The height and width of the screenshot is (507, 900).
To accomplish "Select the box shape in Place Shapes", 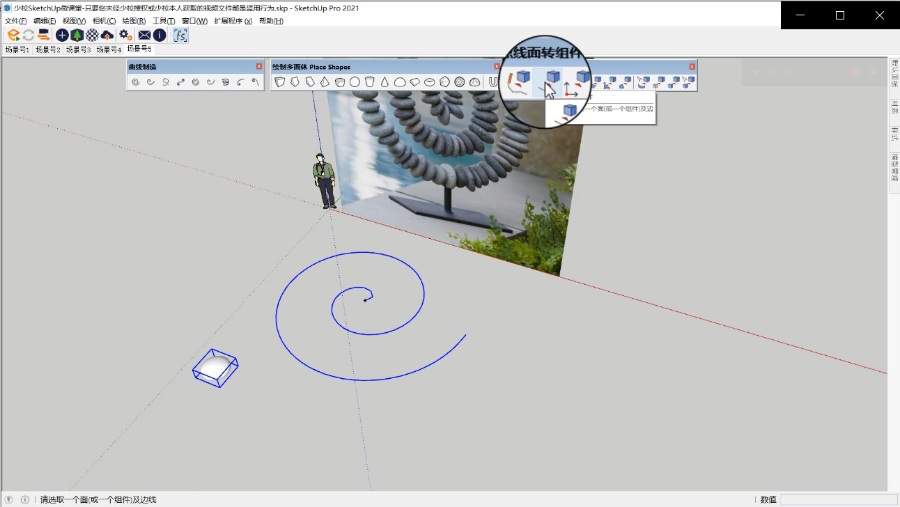I will click(x=280, y=82).
